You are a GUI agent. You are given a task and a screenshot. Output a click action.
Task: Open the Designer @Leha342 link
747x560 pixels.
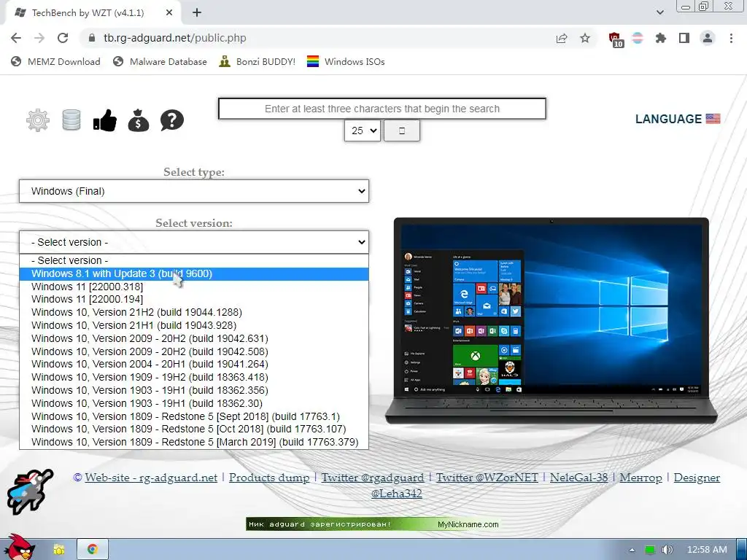point(697,477)
